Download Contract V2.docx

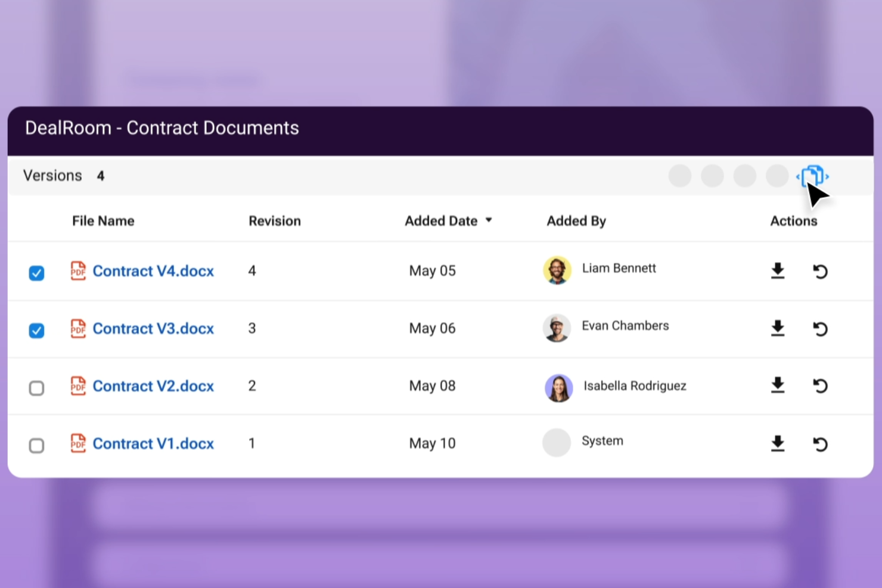[778, 386]
